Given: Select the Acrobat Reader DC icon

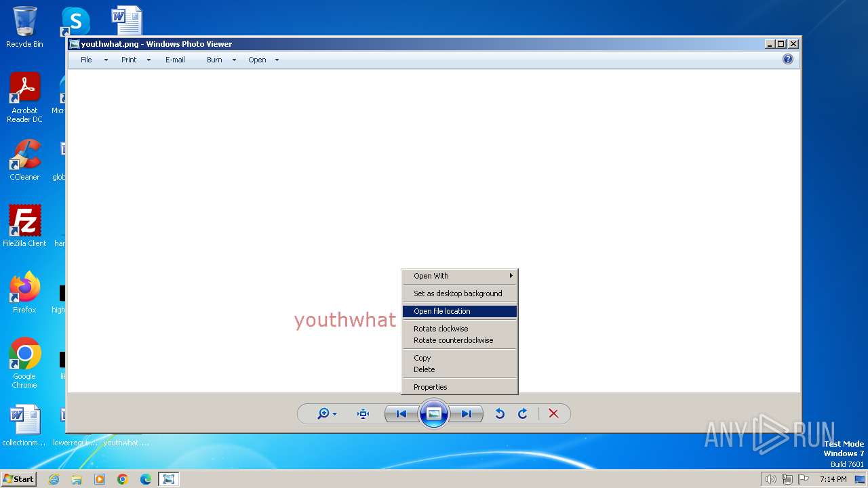Looking at the screenshot, I should (x=24, y=98).
